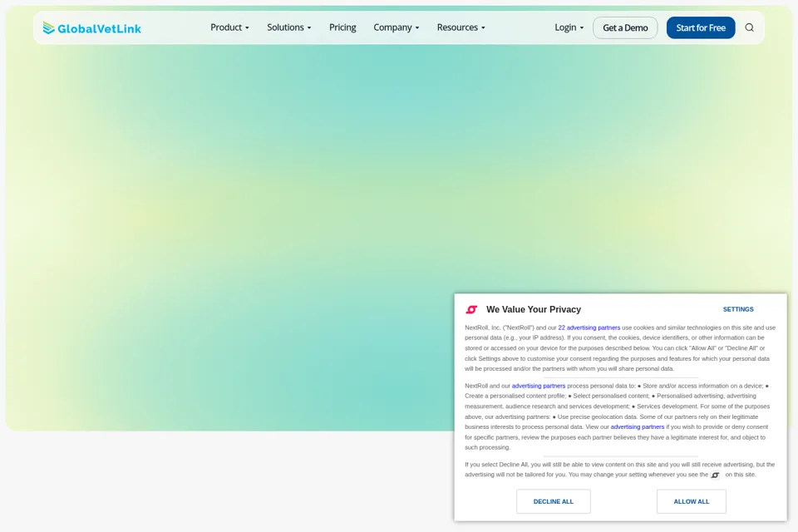Open the site search magnifier icon
798x532 pixels.
749,27
